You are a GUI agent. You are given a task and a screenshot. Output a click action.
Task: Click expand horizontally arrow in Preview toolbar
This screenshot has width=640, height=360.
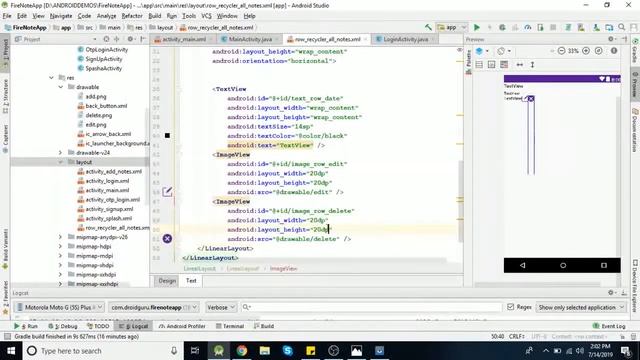point(520,64)
